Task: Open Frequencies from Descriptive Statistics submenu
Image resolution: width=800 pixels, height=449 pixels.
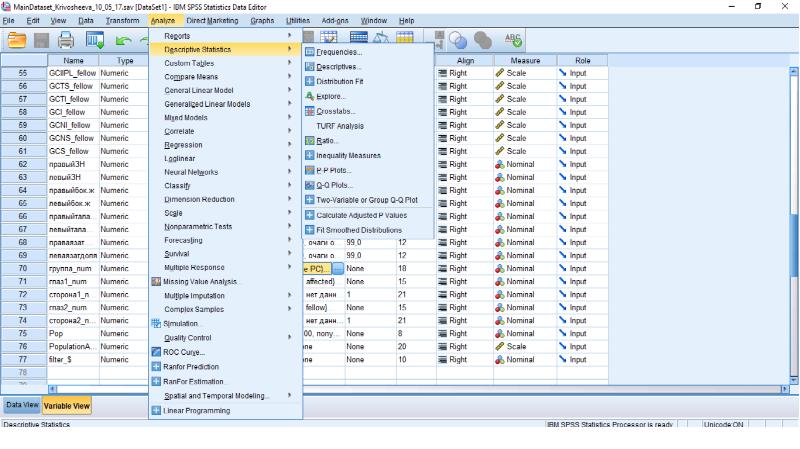Action: [339, 52]
